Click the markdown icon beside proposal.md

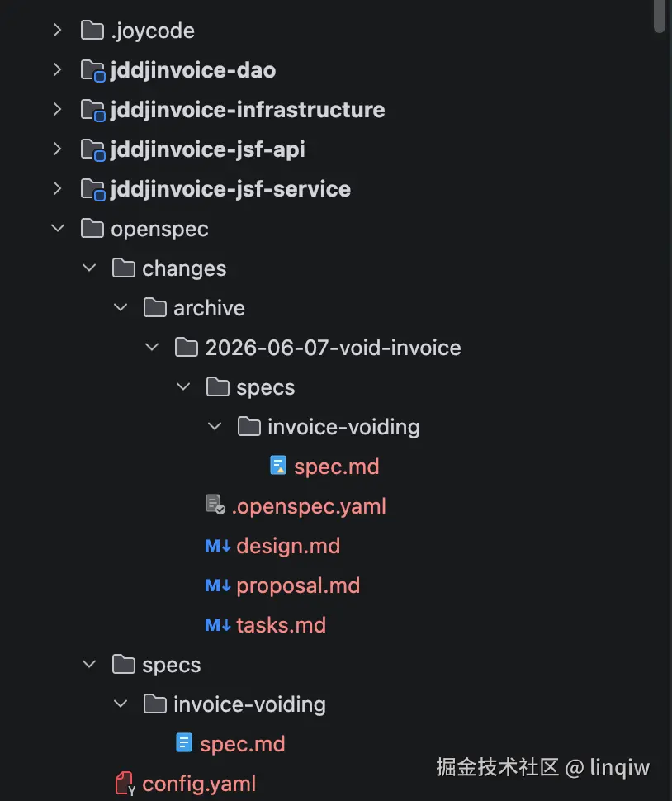217,585
